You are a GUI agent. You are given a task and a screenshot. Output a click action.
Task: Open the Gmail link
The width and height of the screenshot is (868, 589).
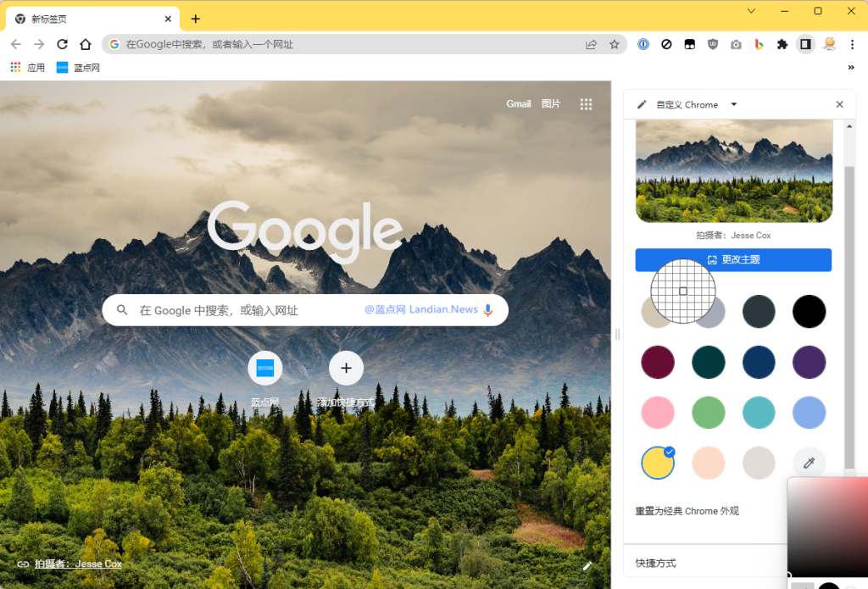(519, 103)
